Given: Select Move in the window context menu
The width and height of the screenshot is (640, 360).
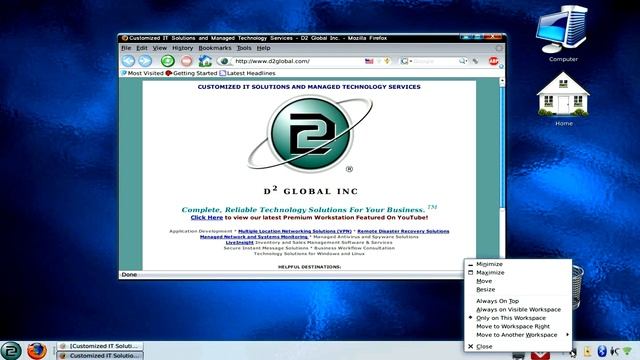Looking at the screenshot, I should (518, 281).
